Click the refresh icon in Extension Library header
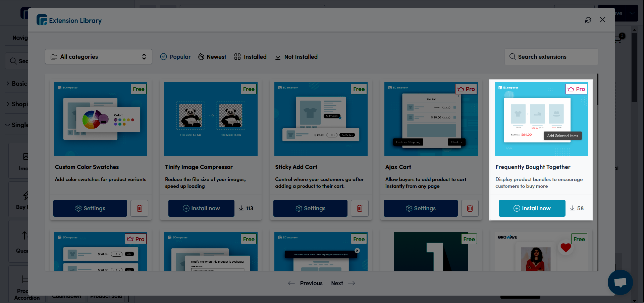The image size is (644, 303). click(588, 20)
